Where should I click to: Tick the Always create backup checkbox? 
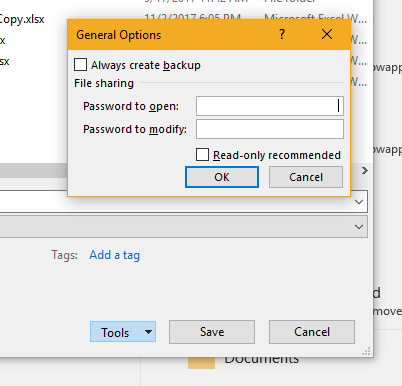click(80, 65)
